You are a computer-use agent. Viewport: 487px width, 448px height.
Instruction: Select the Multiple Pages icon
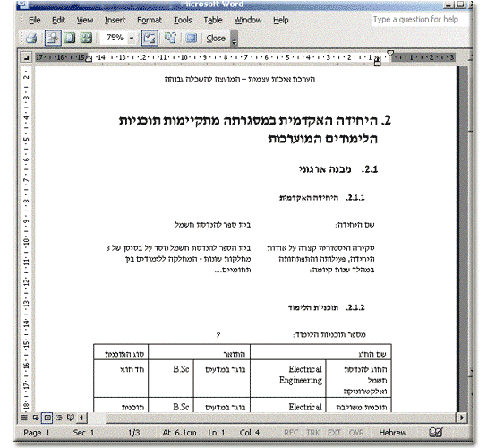(86, 38)
